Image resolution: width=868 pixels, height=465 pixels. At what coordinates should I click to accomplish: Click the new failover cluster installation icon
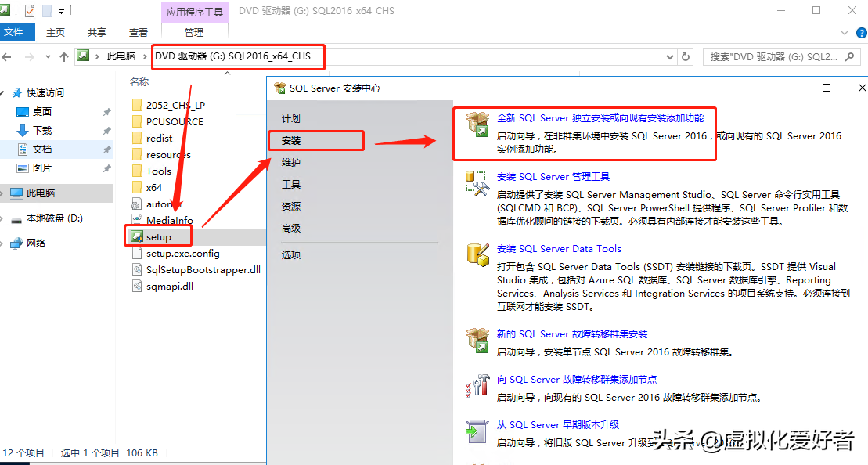point(477,340)
